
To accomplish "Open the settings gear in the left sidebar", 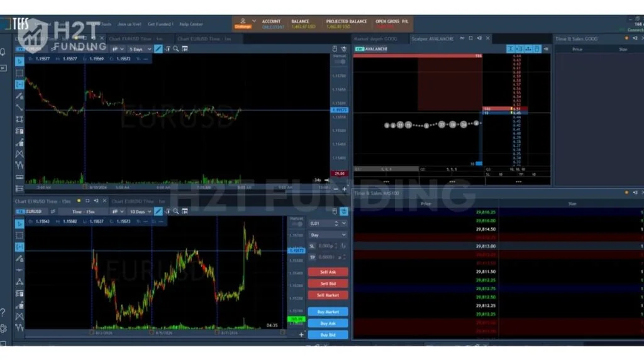I will pyautogui.click(x=3, y=329).
